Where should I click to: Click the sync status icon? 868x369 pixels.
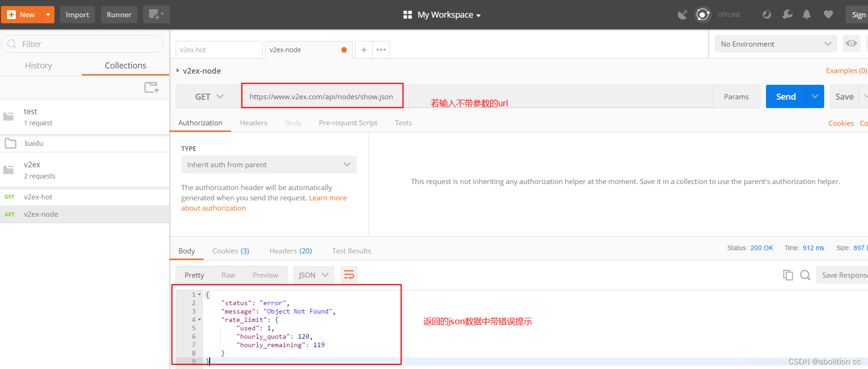coord(703,14)
